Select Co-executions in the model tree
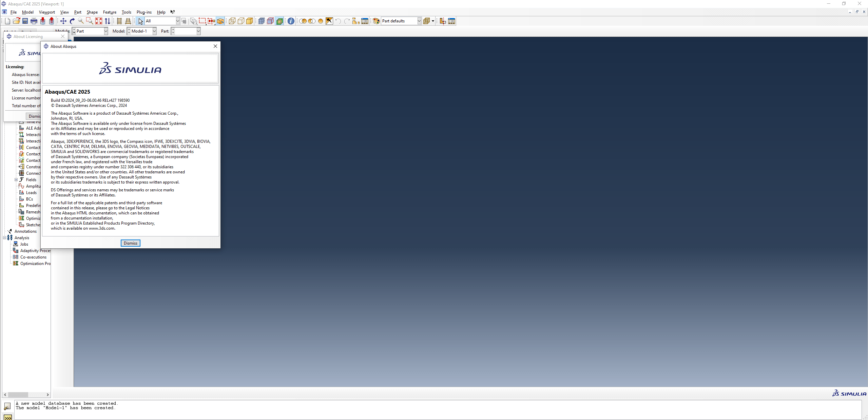 [x=33, y=257]
